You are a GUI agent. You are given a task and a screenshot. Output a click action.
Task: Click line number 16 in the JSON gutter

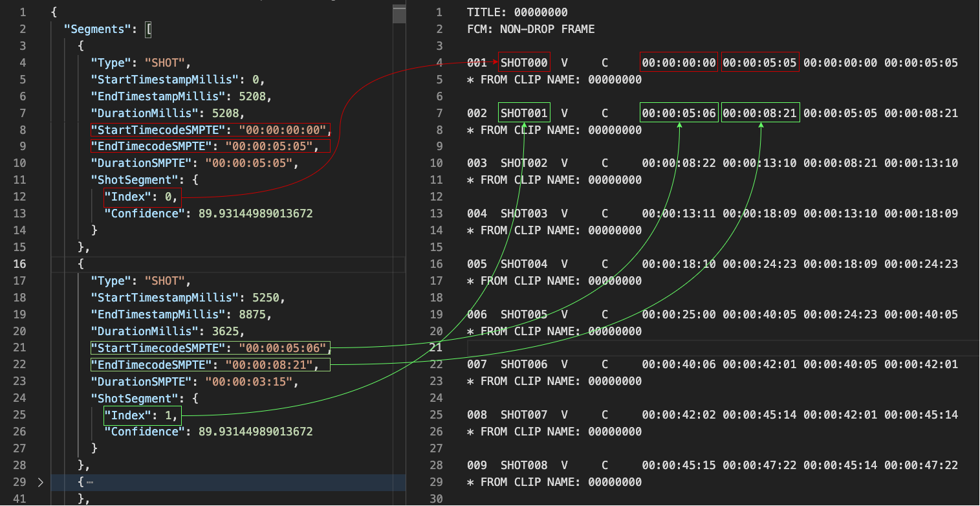tap(19, 264)
